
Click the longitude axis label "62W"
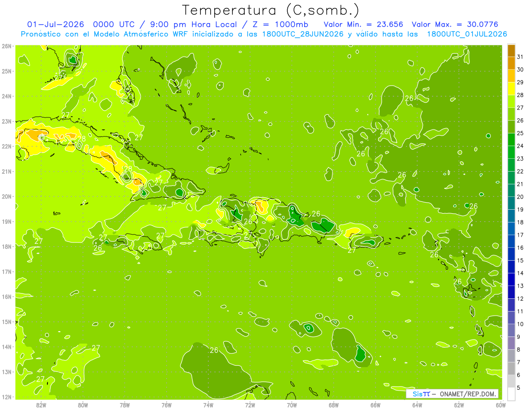pos(459,404)
